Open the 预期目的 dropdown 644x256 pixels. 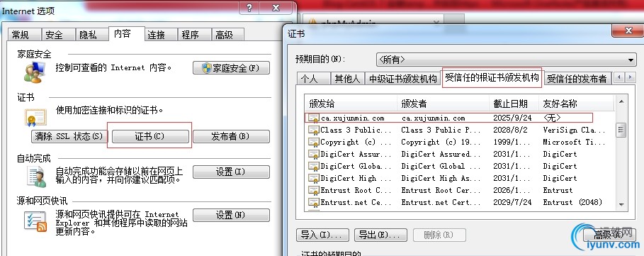pos(507,60)
